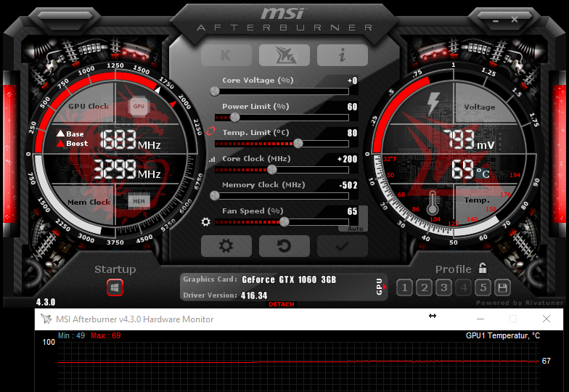Select profile slot 4
This screenshot has width=569, height=392.
463,287
